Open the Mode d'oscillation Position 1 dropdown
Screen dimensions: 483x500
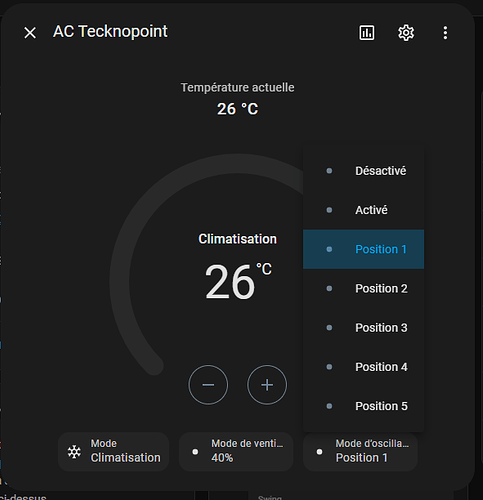360,452
